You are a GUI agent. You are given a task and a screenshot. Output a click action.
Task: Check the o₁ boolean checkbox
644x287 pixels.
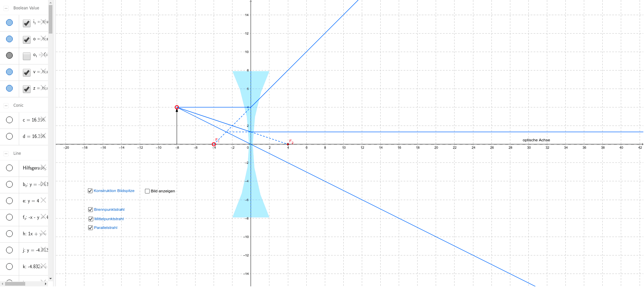click(x=27, y=56)
